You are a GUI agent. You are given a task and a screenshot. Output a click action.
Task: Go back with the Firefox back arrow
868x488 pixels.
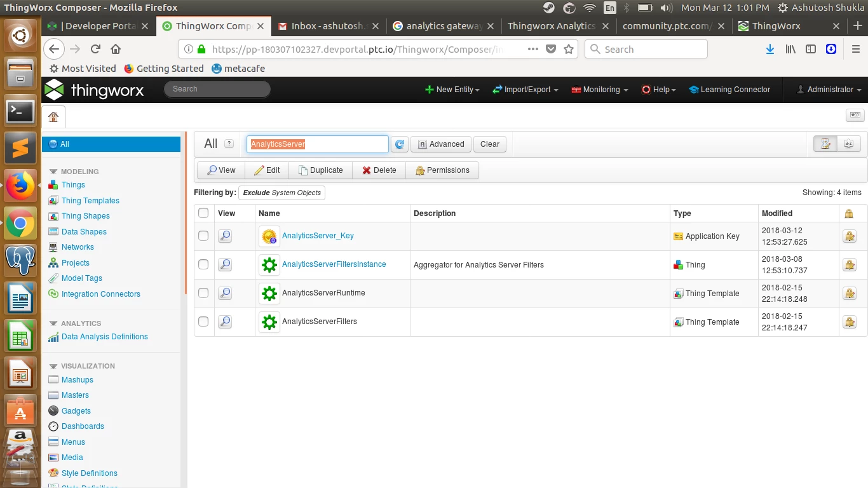tap(54, 49)
